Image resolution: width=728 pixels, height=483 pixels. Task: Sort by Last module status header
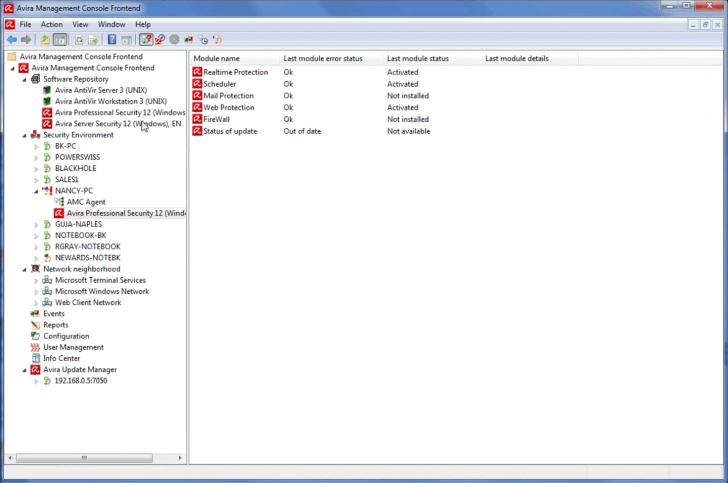click(433, 59)
